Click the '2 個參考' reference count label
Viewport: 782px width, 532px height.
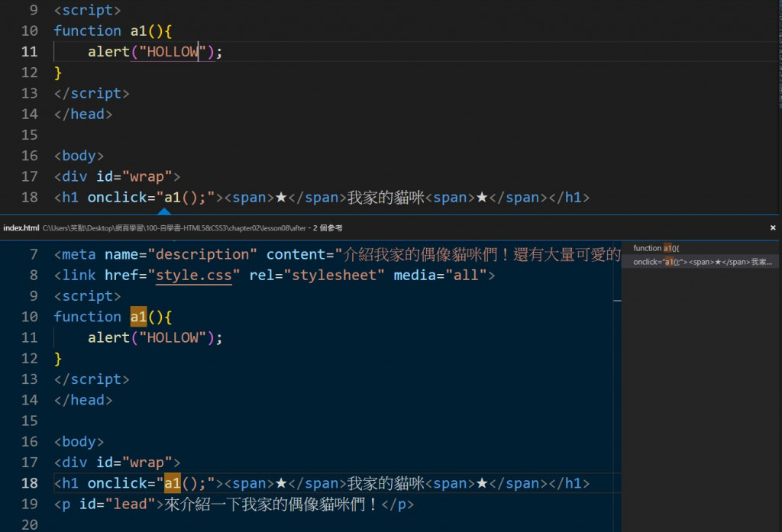(x=328, y=228)
